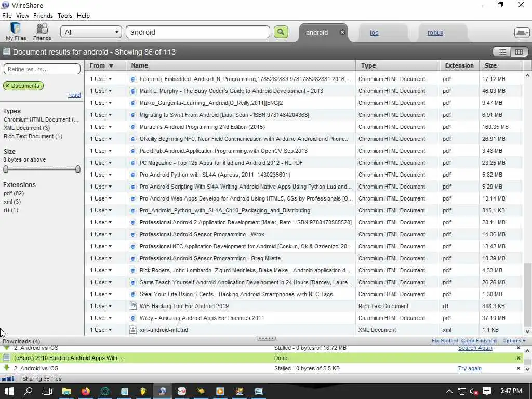532x399 pixels.
Task: Click Search Again for stalled download
Action: point(475,348)
